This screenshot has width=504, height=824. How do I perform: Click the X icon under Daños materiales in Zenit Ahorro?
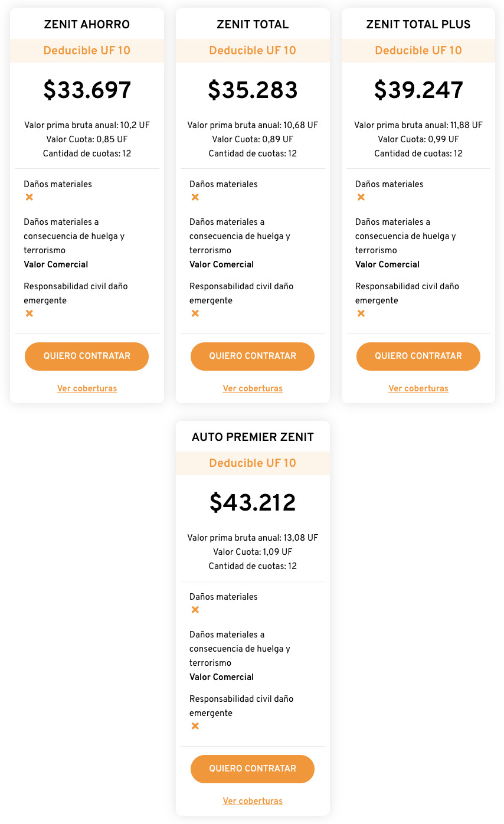30,197
